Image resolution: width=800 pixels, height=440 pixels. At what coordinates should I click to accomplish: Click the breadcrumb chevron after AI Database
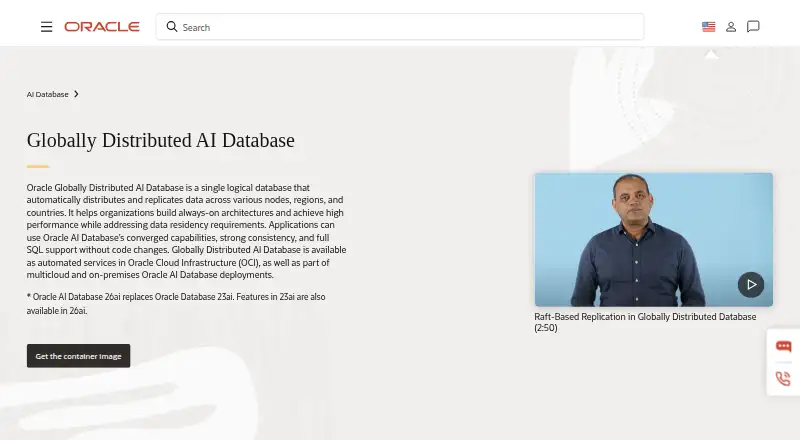pos(76,94)
